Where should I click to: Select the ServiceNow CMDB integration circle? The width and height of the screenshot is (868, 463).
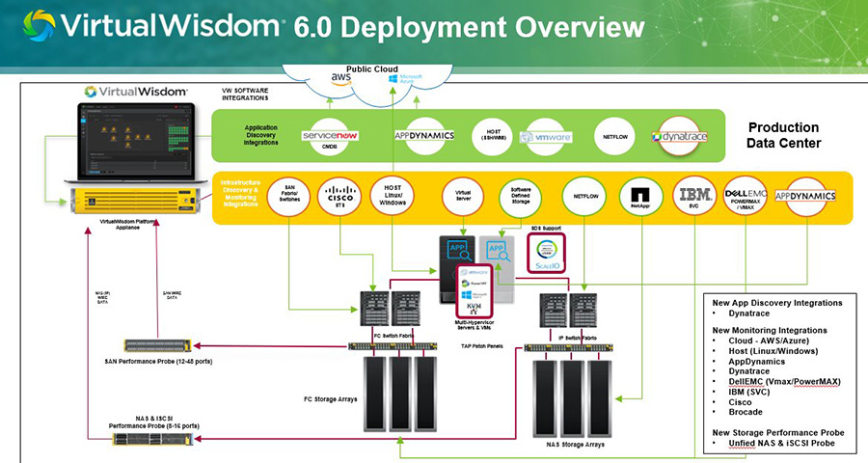point(330,136)
